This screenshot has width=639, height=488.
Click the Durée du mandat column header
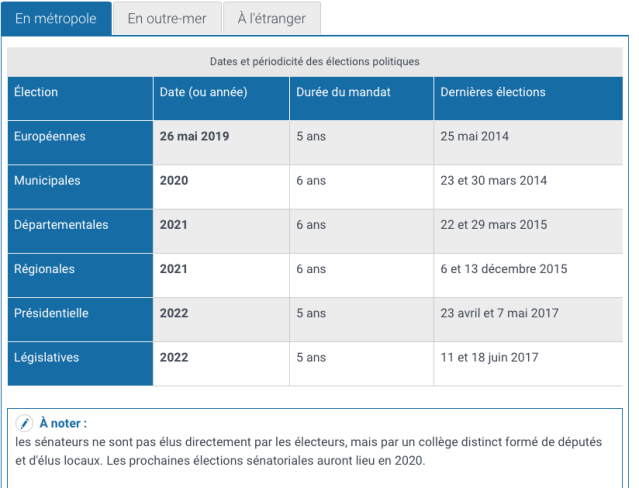click(343, 92)
